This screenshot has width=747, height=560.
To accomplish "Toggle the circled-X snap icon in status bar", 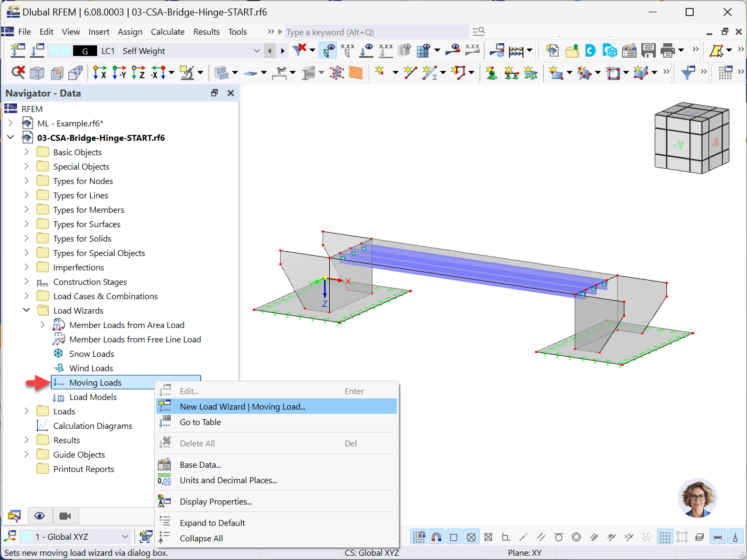I will click(x=471, y=537).
